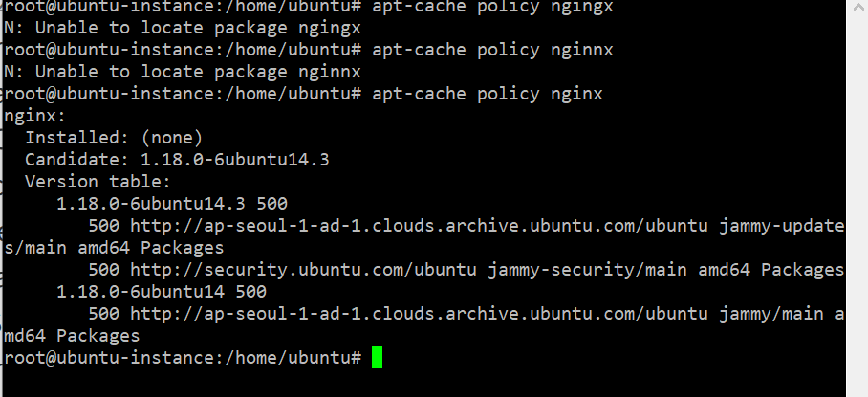
Task: Click the 'apt-cache policy nginnx' command text
Action: click(x=492, y=50)
